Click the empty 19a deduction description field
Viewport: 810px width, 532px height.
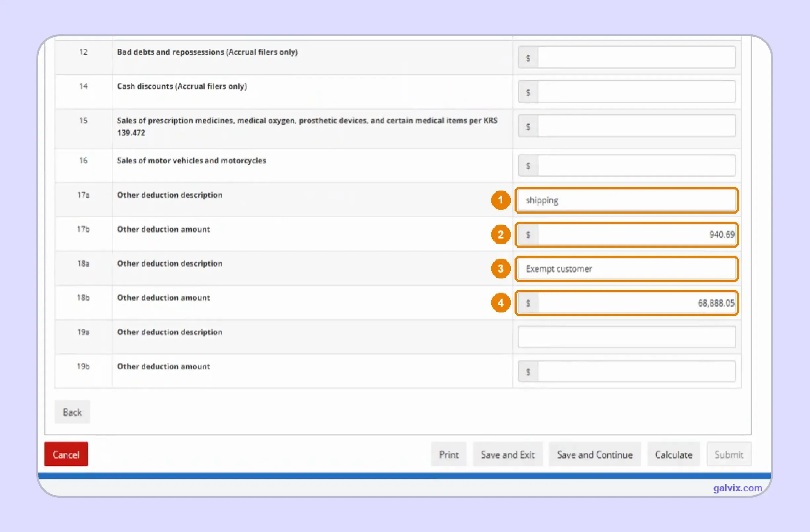pos(627,337)
